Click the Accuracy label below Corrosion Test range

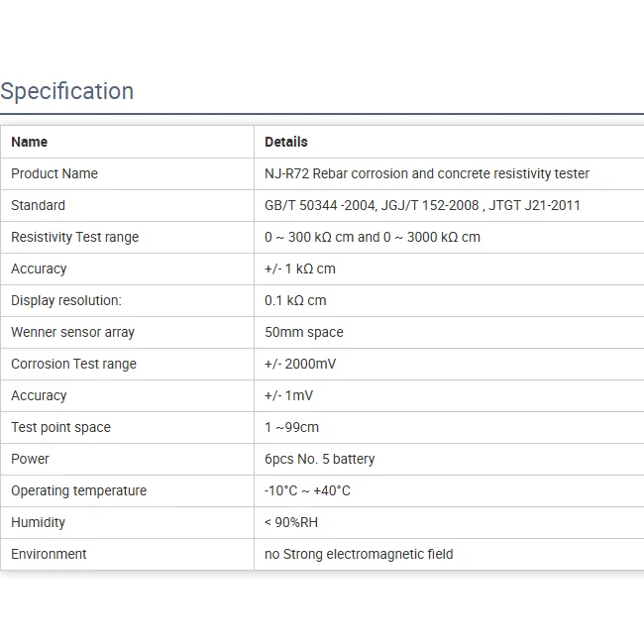pyautogui.click(x=39, y=396)
